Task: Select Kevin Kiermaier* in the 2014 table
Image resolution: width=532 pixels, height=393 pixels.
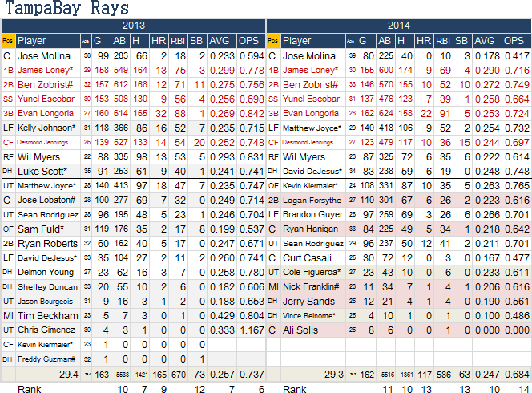Action: point(310,186)
